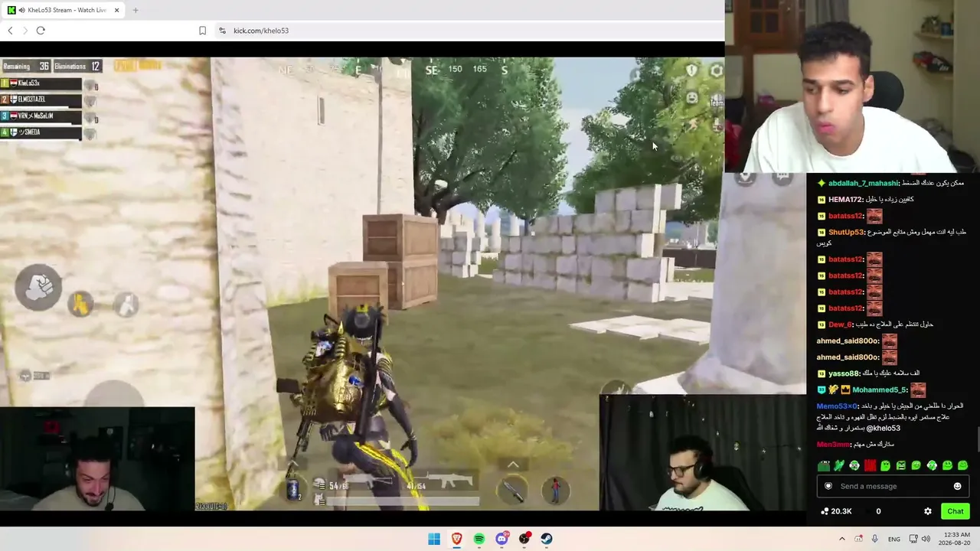
Task: Bookmark this Kick page
Action: pyautogui.click(x=202, y=31)
